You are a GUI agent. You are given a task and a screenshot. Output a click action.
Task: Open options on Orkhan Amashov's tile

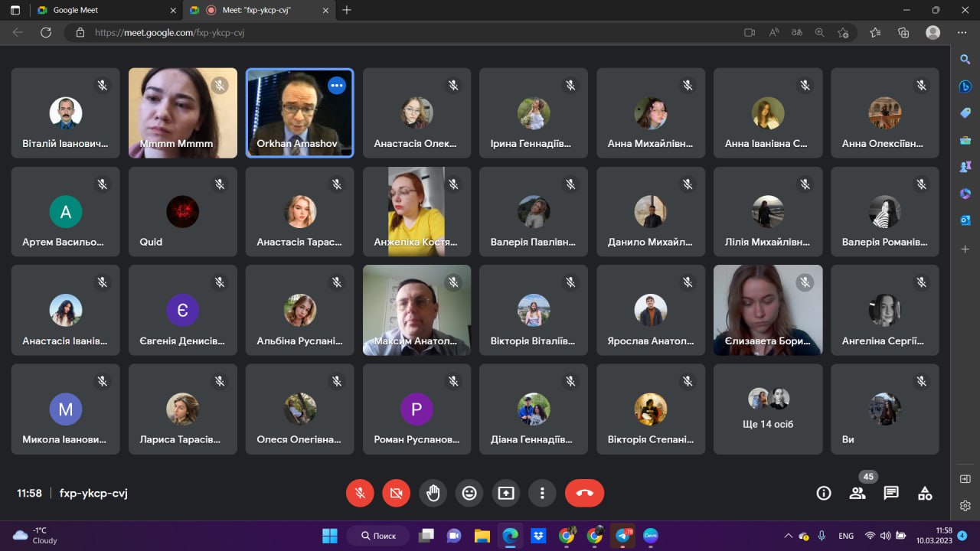pos(336,86)
